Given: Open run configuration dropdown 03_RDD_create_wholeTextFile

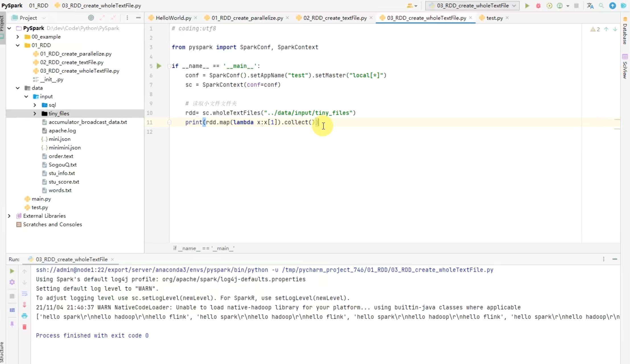Looking at the screenshot, I should click(x=472, y=6).
